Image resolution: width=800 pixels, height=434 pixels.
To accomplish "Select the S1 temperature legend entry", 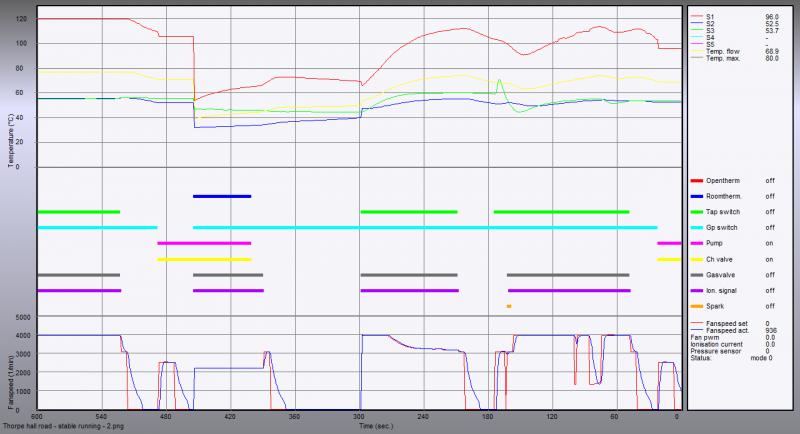I will pos(711,17).
